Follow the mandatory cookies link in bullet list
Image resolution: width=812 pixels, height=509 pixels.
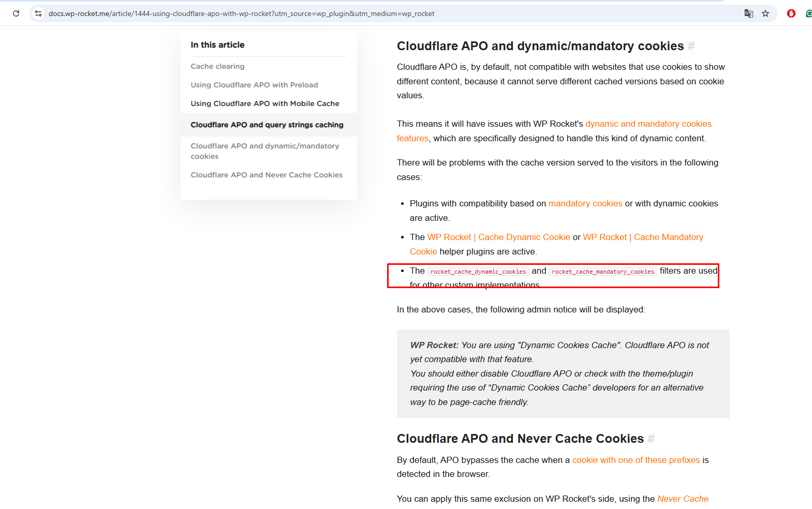(x=585, y=203)
